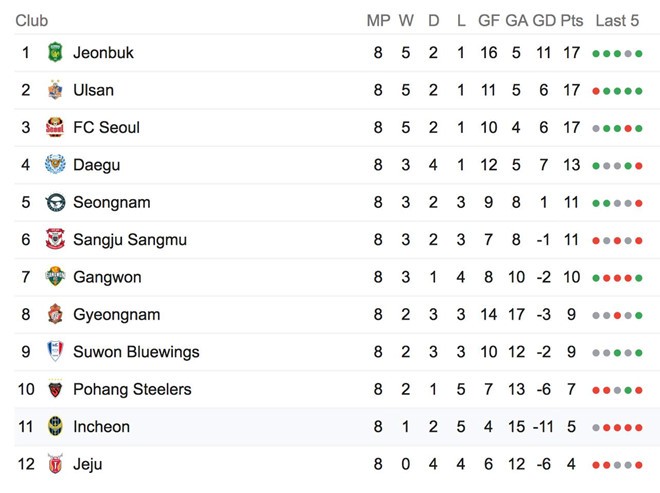
Task: Click the Pts column header
Action: [x=571, y=20]
